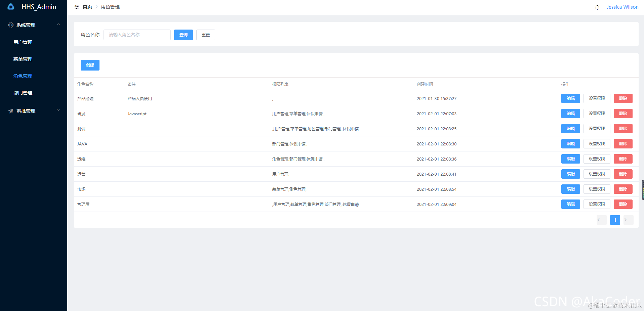The image size is (644, 311).
Task: Open 设置权限 for the JAVA role
Action: [x=597, y=143]
